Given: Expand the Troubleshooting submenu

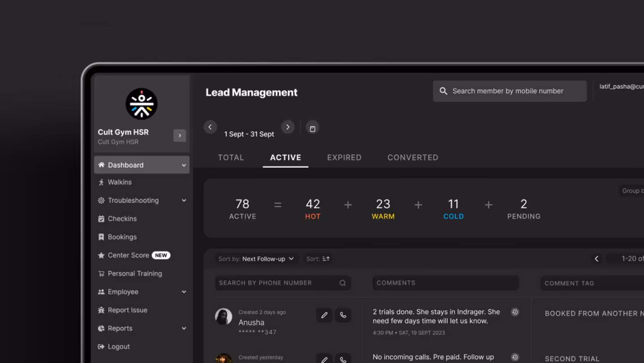Looking at the screenshot, I should pos(183,201).
